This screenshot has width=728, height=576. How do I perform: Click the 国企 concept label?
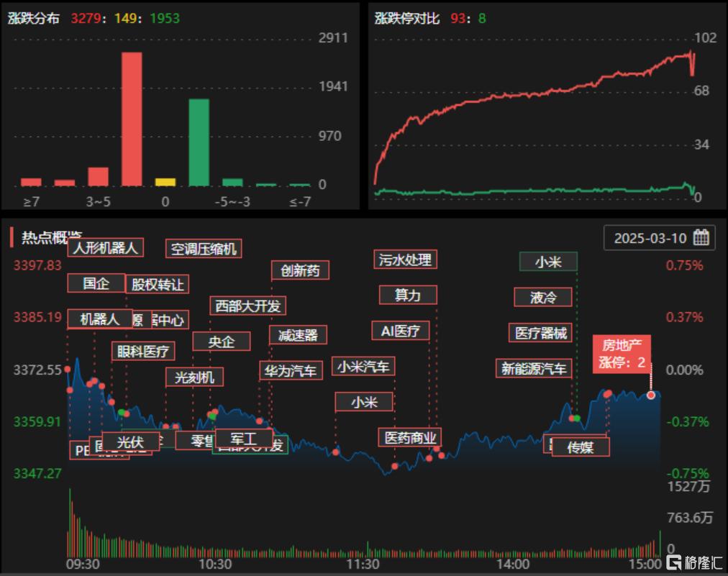[x=96, y=283]
